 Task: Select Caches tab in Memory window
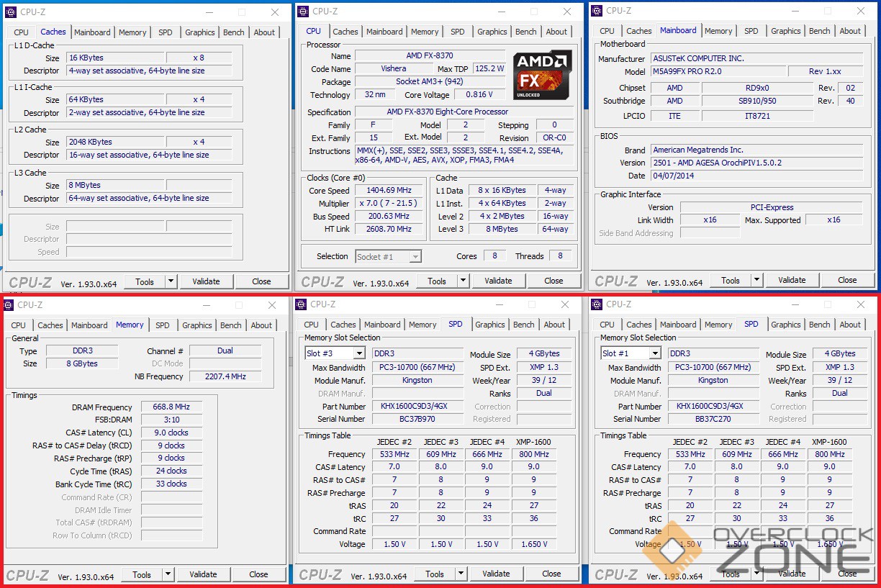pos(50,325)
